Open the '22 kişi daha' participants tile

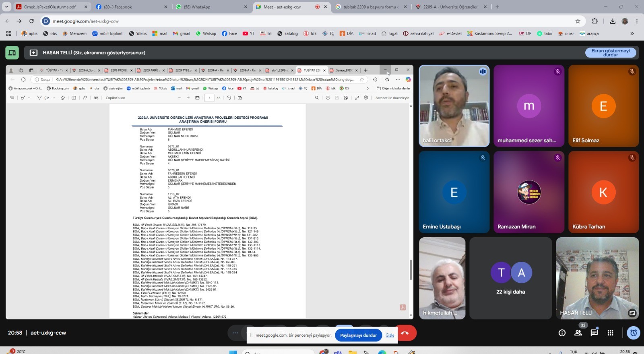coord(510,278)
